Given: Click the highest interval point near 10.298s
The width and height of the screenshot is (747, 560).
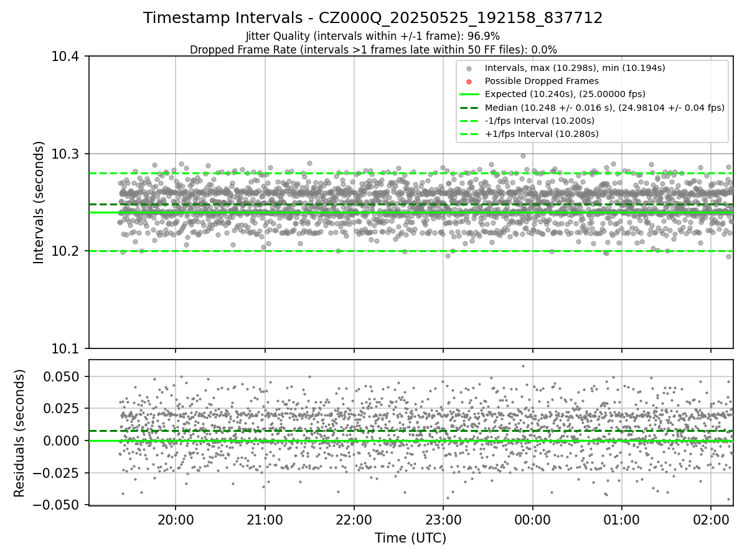Looking at the screenshot, I should tap(523, 156).
